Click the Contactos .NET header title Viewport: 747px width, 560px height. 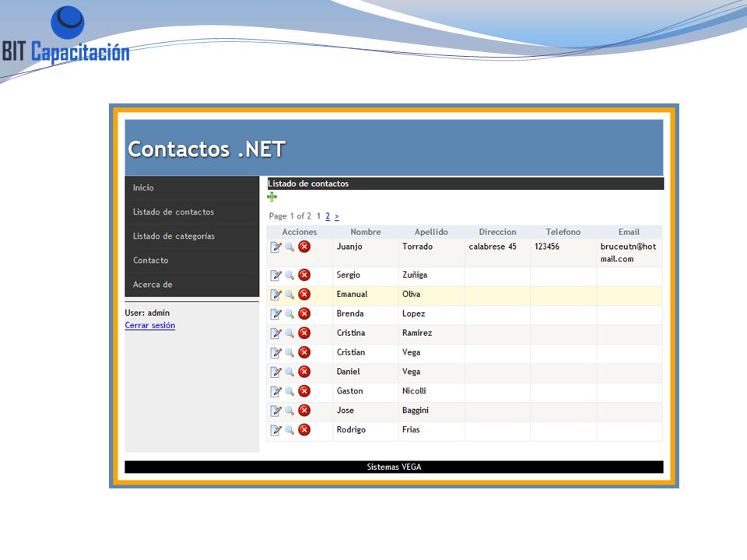click(207, 149)
